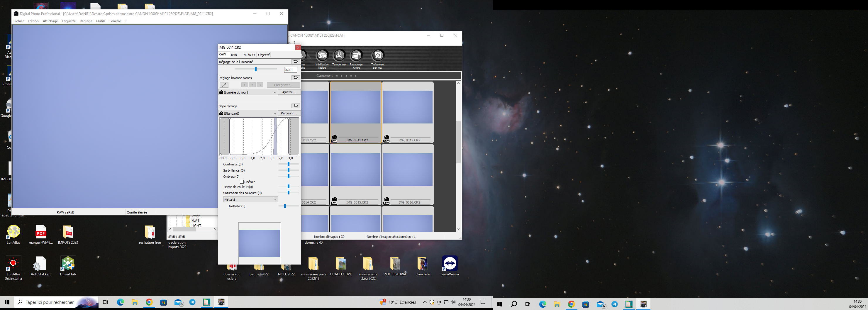Select the IMPOTS 2023 PDF file
The image size is (868, 310).
[68, 235]
